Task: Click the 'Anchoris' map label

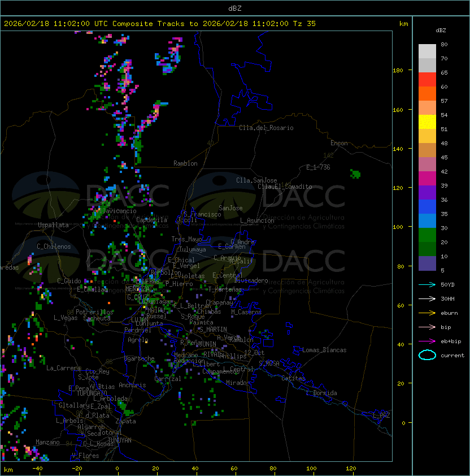Action: (132, 385)
